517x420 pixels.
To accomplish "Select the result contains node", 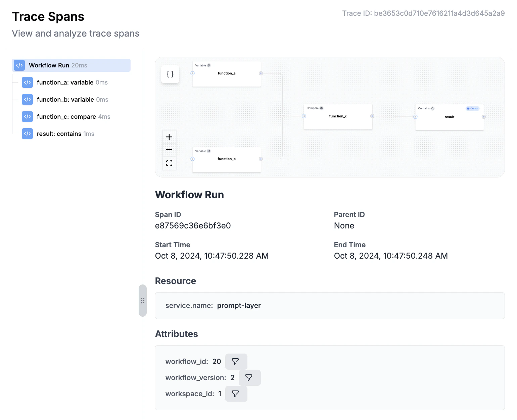I will (450, 117).
